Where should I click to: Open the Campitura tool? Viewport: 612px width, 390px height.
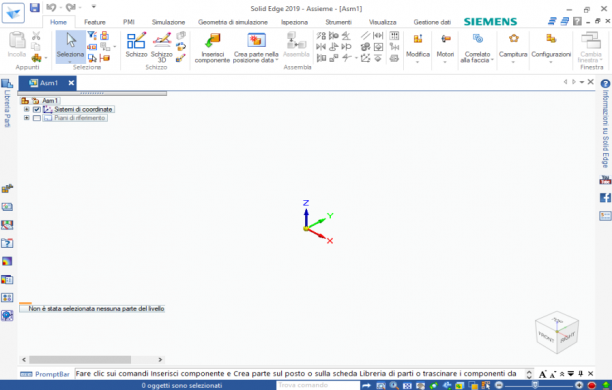click(513, 45)
